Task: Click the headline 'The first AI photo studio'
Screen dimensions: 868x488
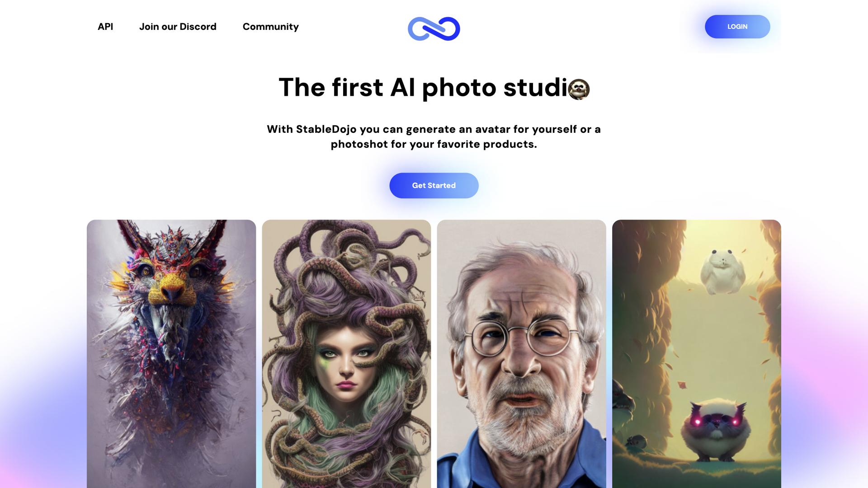Action: 434,88
